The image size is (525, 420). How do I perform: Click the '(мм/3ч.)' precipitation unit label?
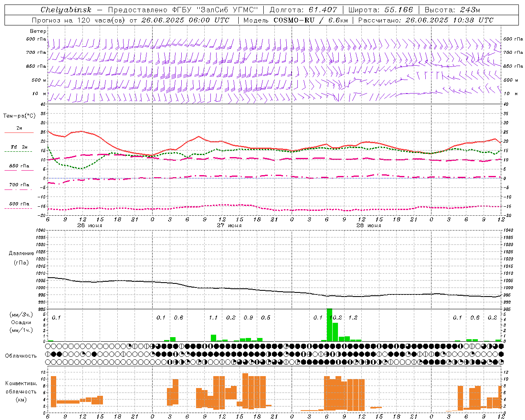pos(21,315)
